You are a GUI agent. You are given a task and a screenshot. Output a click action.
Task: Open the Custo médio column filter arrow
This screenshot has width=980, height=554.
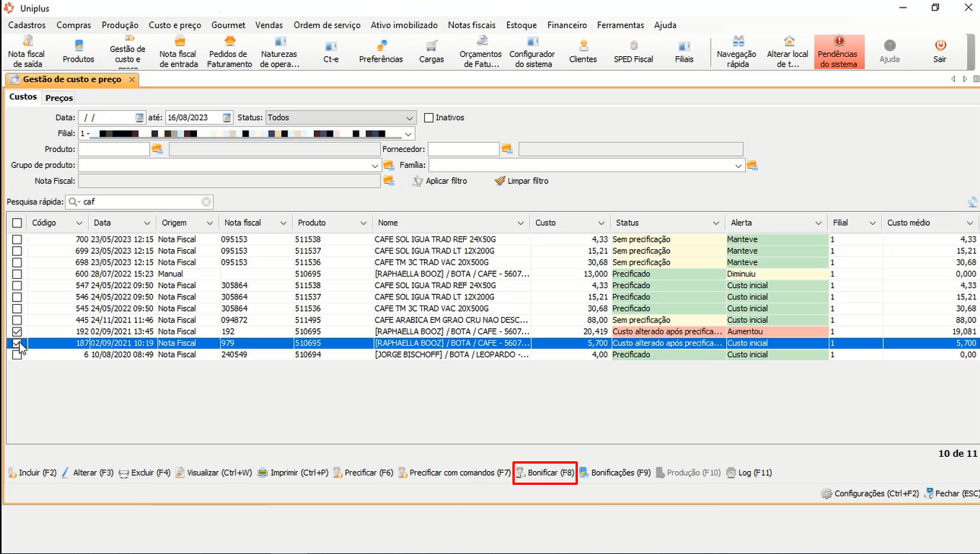click(x=970, y=223)
